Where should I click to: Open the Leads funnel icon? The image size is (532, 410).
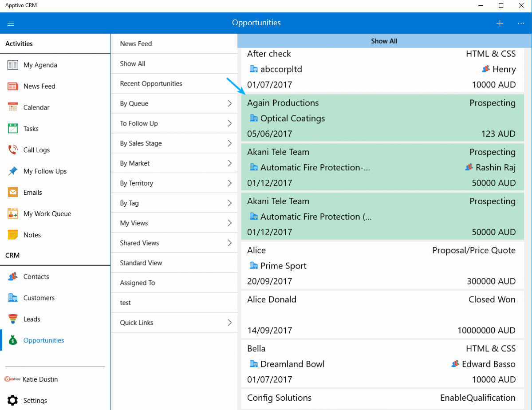(13, 319)
